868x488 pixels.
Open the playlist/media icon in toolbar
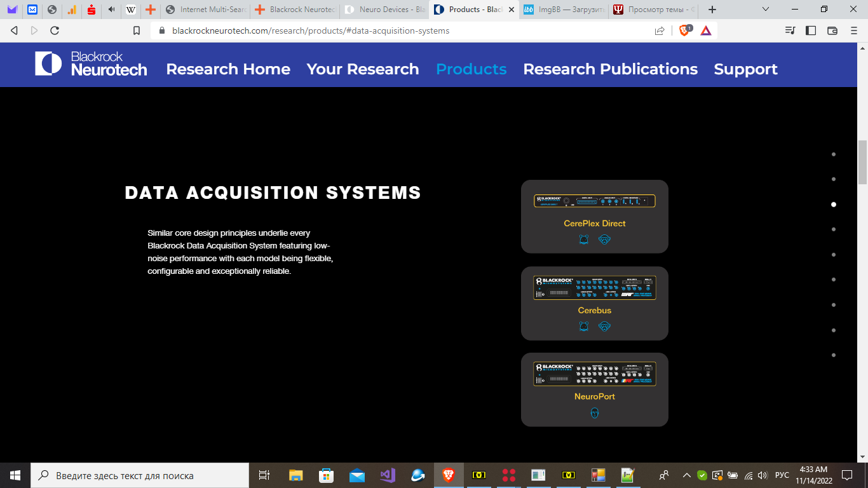790,30
